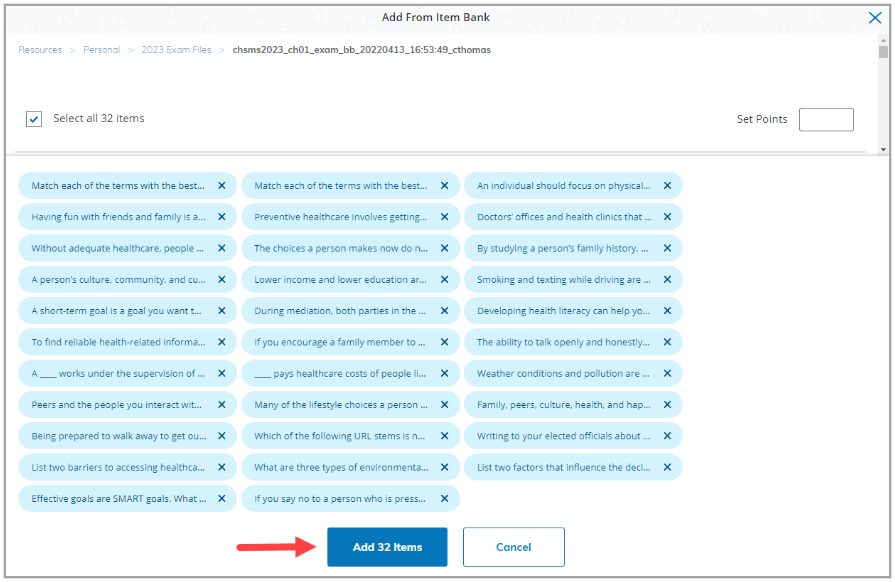Remove second 'Match each of the terms' item chip
The height and width of the screenshot is (582, 895).
(445, 185)
